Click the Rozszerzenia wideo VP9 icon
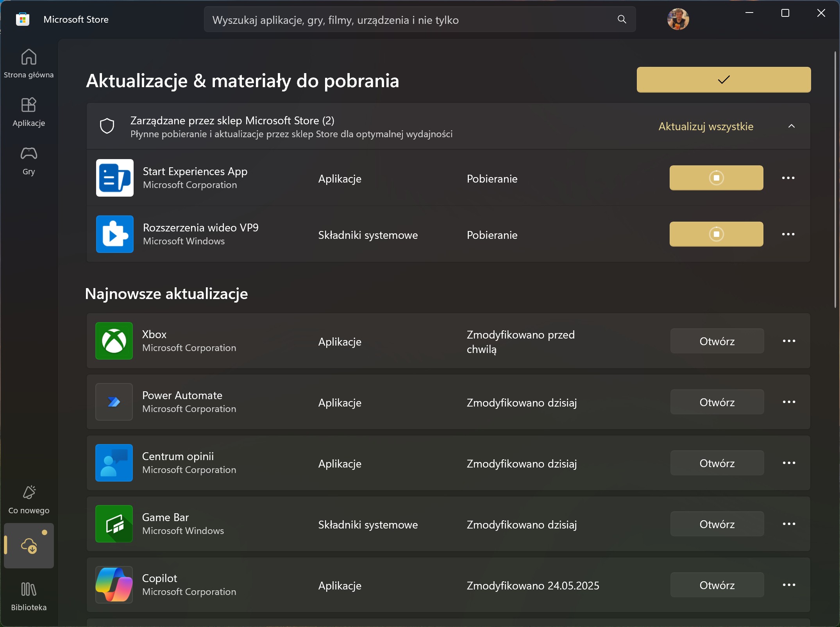Screen dimensions: 840x627 (x=114, y=234)
